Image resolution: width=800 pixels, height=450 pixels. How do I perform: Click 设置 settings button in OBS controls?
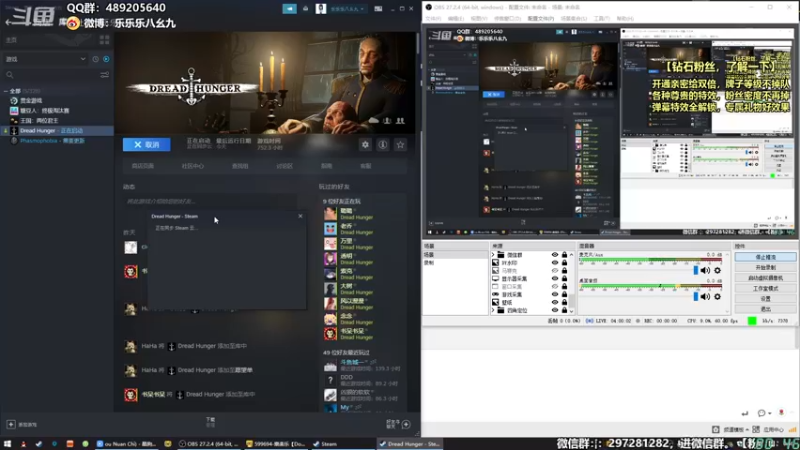[x=765, y=298]
